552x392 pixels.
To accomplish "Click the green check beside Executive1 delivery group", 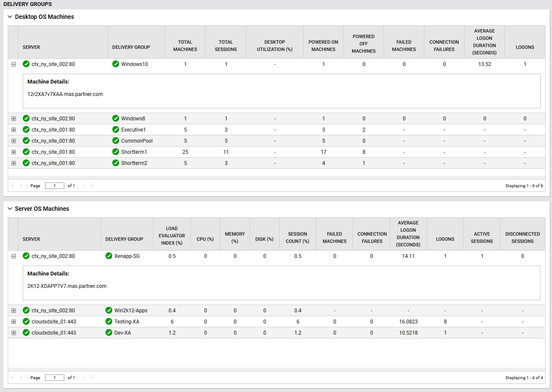I will click(x=115, y=129).
